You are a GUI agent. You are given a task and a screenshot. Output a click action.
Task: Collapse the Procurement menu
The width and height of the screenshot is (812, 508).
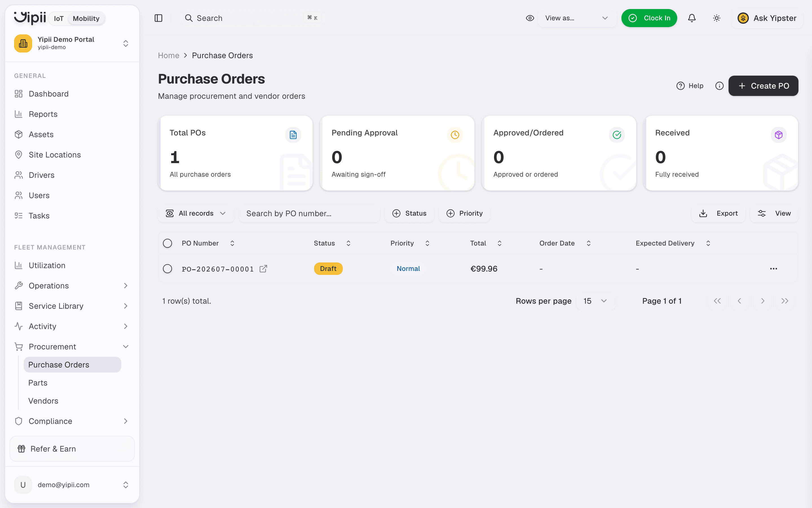72,347
